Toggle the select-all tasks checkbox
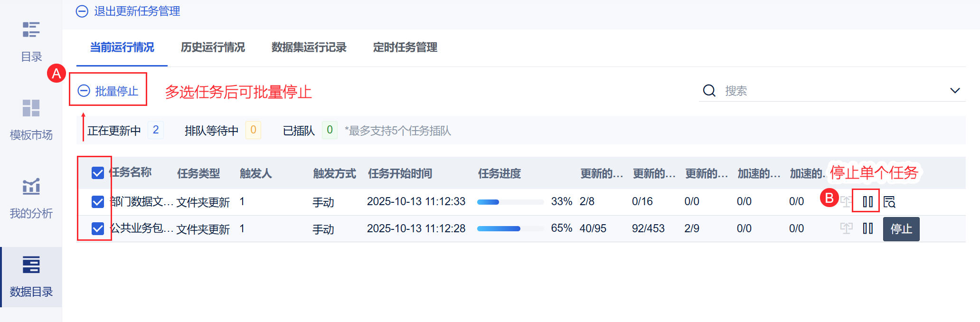This screenshot has height=322, width=980. coord(98,173)
